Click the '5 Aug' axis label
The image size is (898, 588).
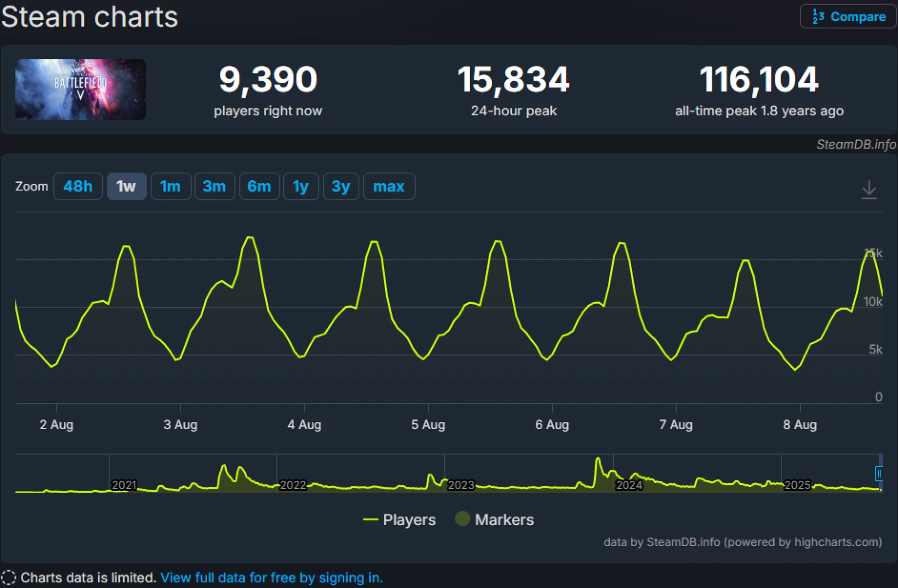[428, 424]
